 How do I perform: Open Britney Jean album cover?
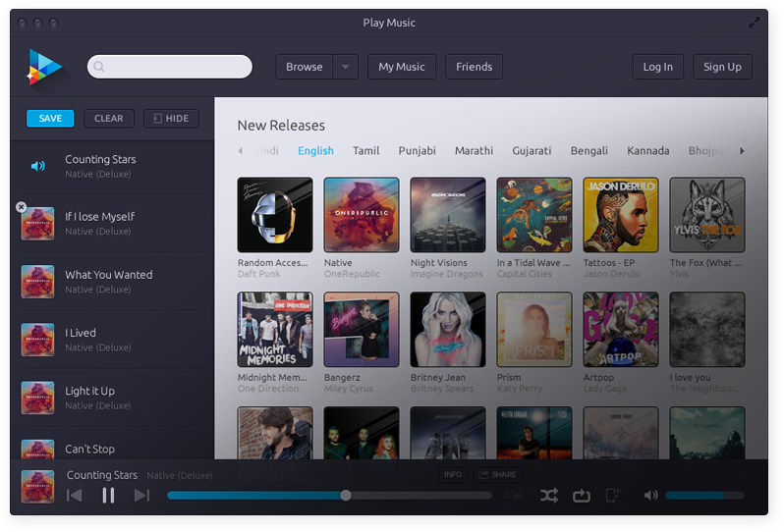(x=448, y=330)
